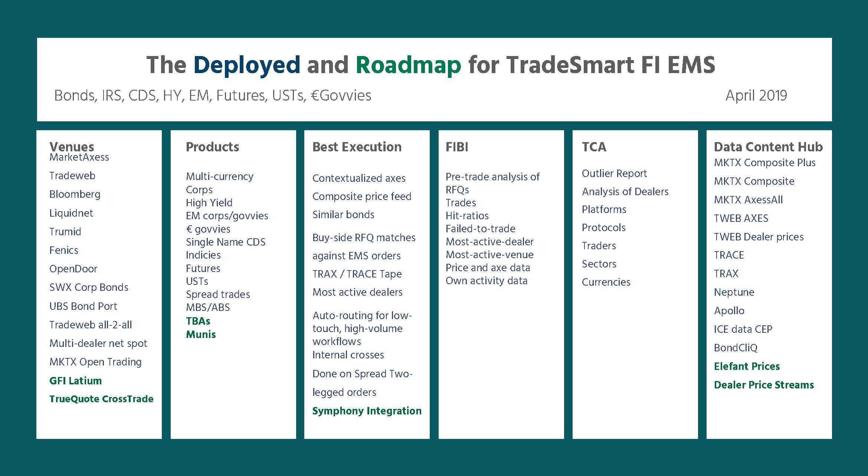The width and height of the screenshot is (868, 476).
Task: Select 'Contextualized axes'
Action: tap(359, 178)
